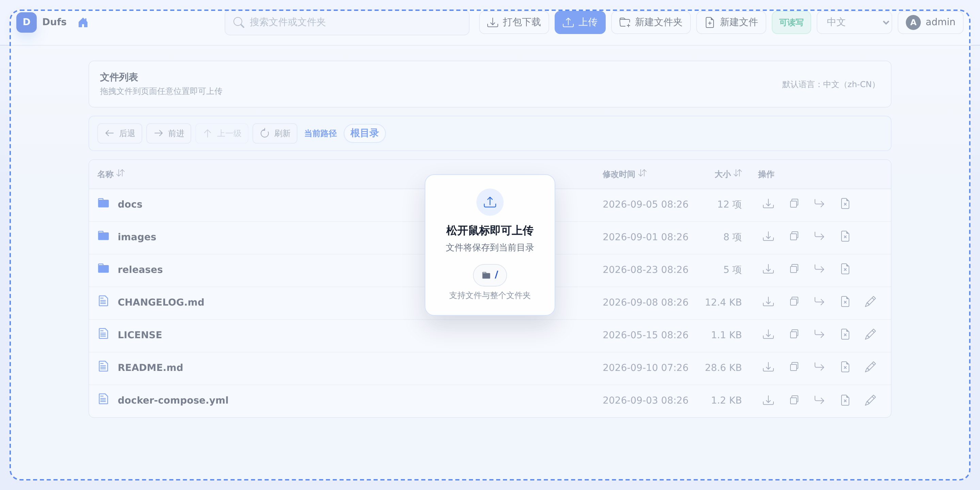Click the 上传 upload button
Image resolution: width=980 pixels, height=490 pixels.
click(580, 22)
